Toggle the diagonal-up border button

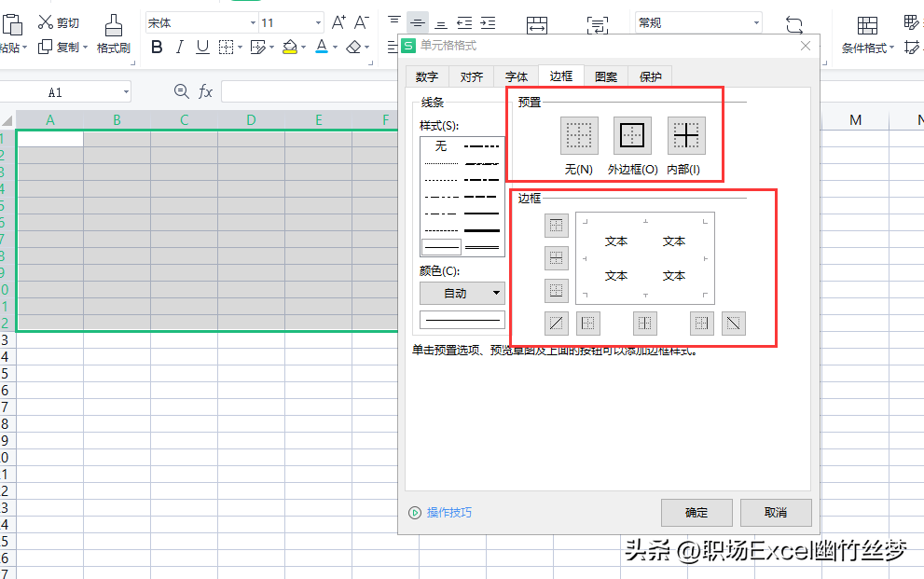557,324
